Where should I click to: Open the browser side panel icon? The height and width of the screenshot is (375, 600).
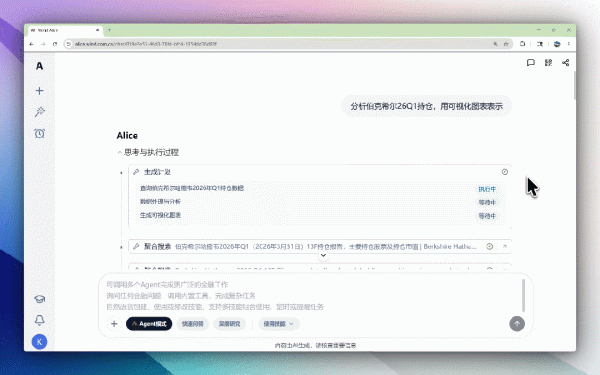[540, 44]
